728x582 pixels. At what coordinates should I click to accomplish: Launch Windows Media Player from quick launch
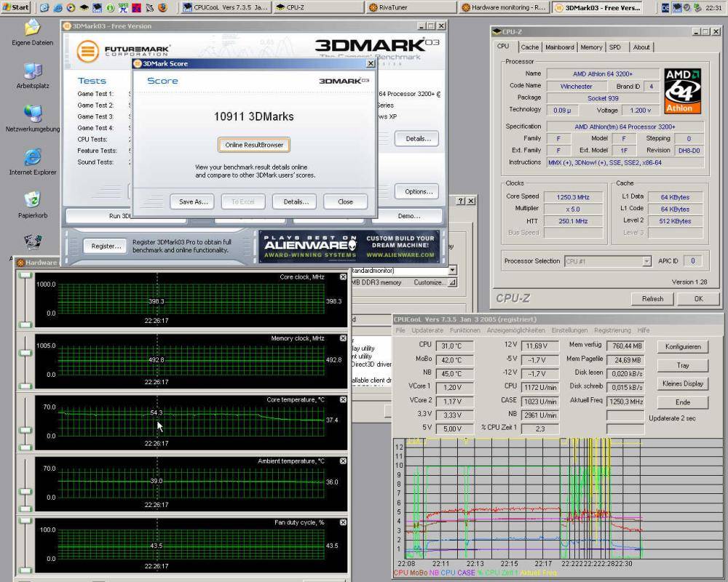click(71, 7)
